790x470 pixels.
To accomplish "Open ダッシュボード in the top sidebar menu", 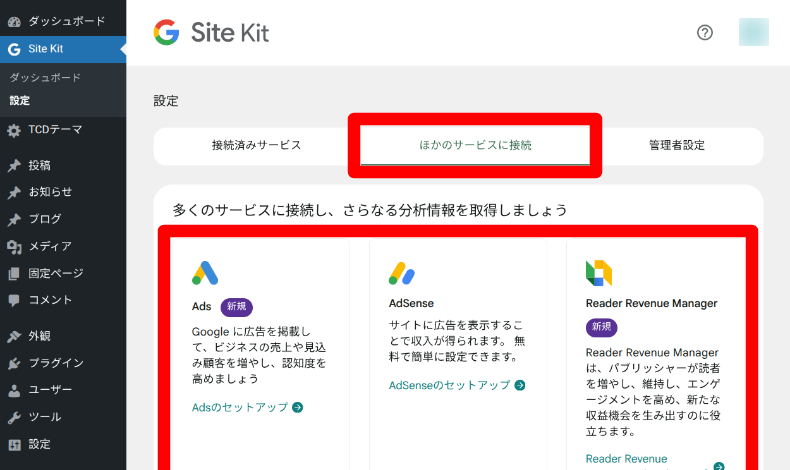I will (x=63, y=21).
